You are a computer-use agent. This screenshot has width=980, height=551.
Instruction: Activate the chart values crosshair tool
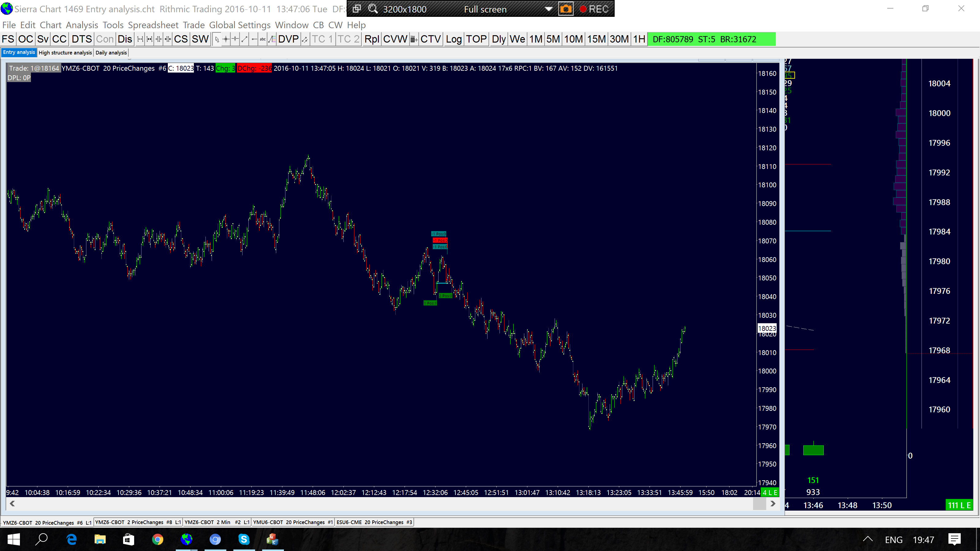click(x=226, y=39)
